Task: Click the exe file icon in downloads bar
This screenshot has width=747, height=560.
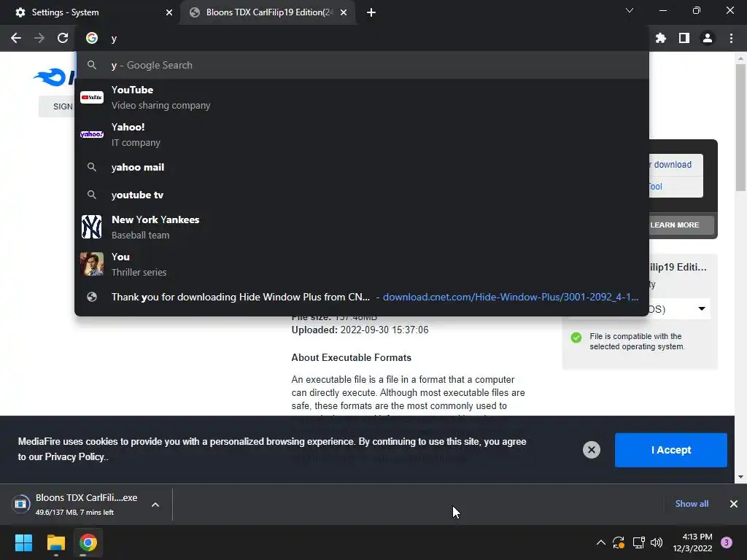Action: pyautogui.click(x=20, y=504)
